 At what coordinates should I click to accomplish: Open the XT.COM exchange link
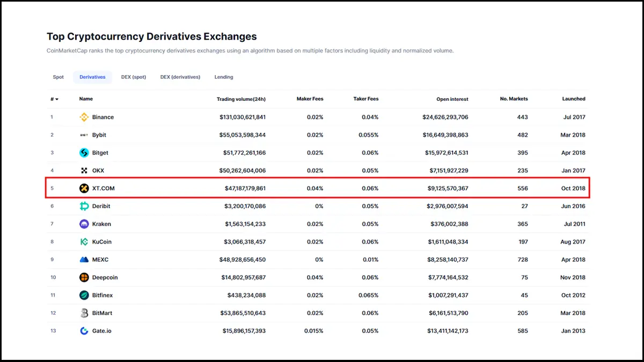(x=104, y=188)
